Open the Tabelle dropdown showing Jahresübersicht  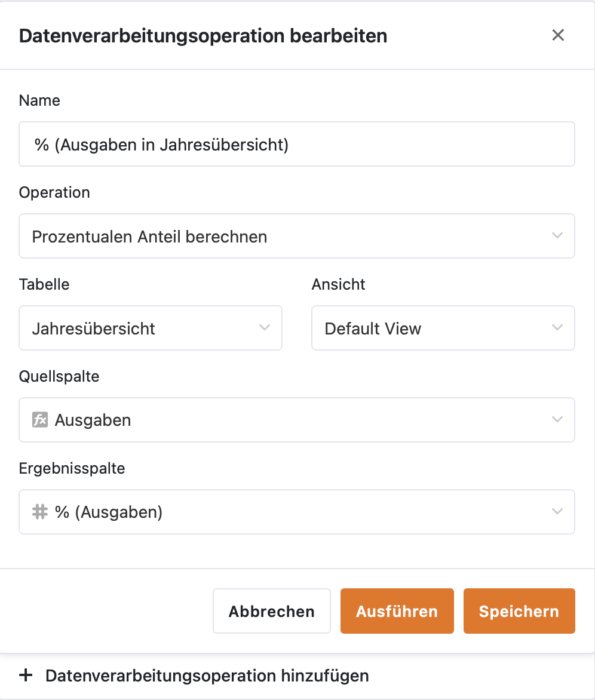click(x=150, y=328)
